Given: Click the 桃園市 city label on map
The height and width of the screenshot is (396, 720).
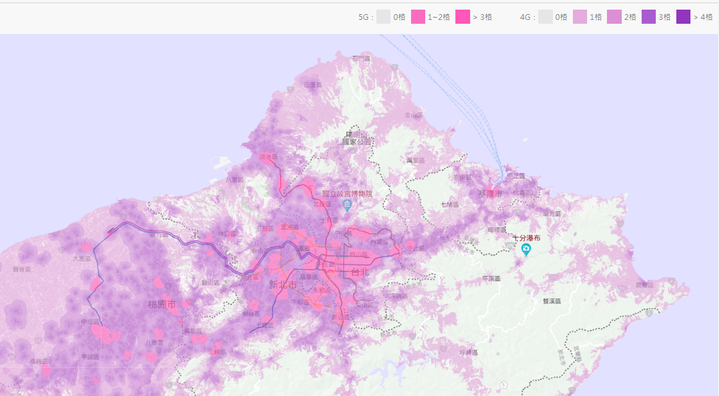Looking at the screenshot, I should [162, 304].
